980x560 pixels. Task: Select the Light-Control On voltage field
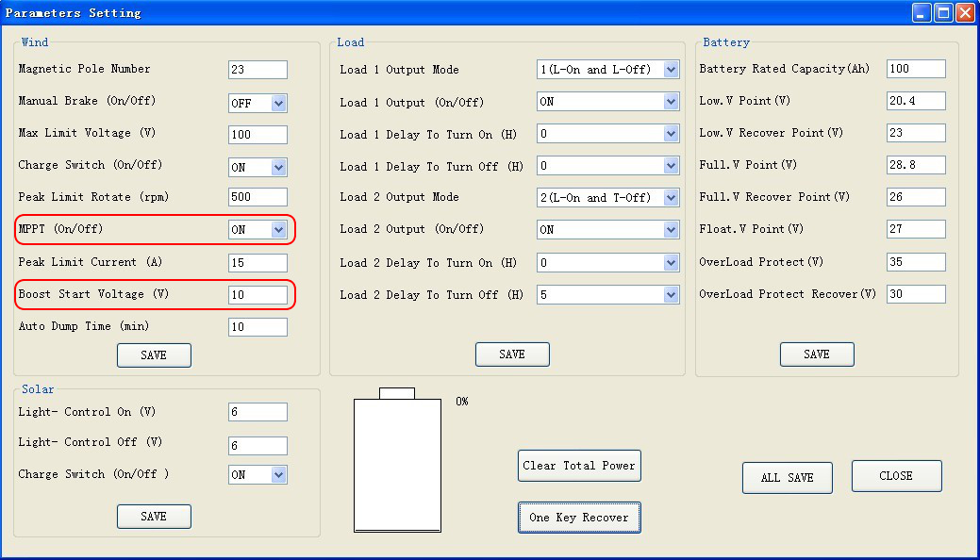coord(257,412)
